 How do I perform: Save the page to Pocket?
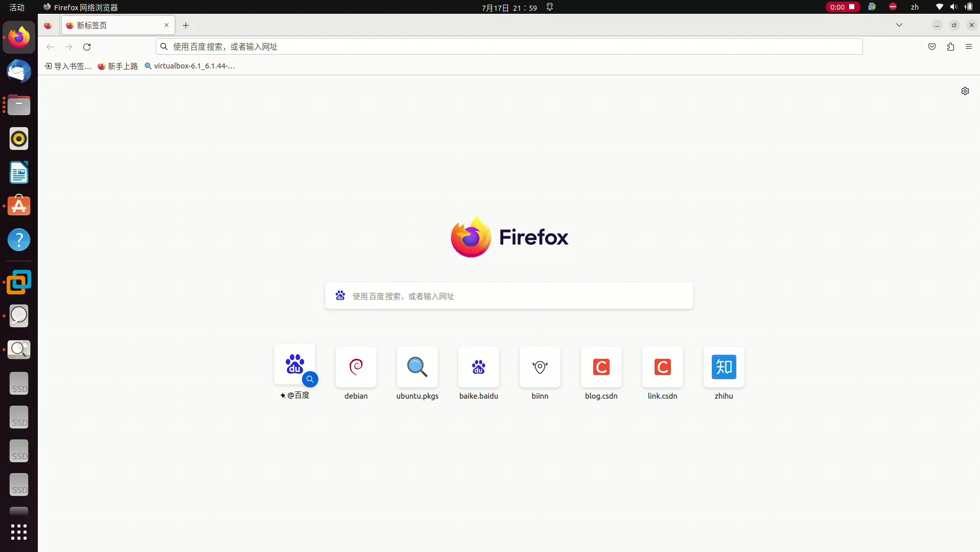click(932, 46)
